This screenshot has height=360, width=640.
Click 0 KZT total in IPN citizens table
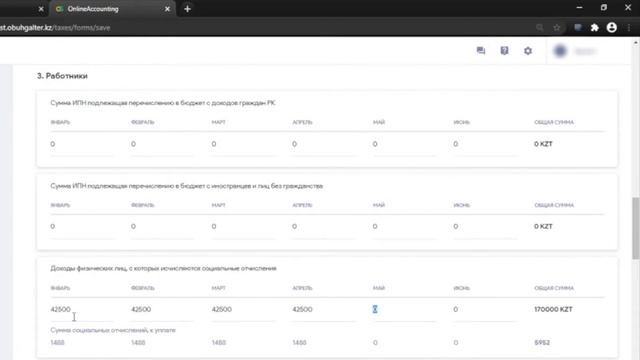[x=543, y=144]
